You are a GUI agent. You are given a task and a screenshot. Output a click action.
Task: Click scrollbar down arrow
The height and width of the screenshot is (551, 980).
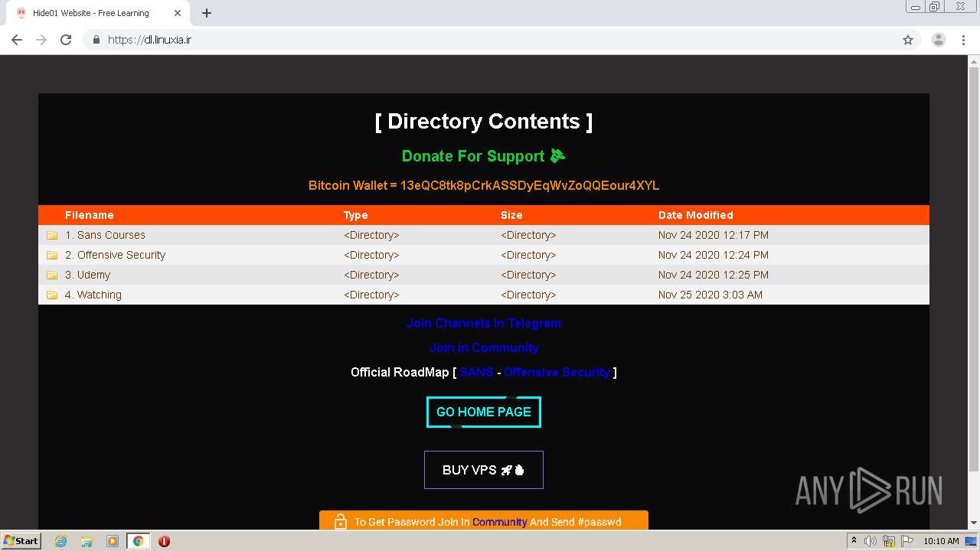tap(973, 523)
